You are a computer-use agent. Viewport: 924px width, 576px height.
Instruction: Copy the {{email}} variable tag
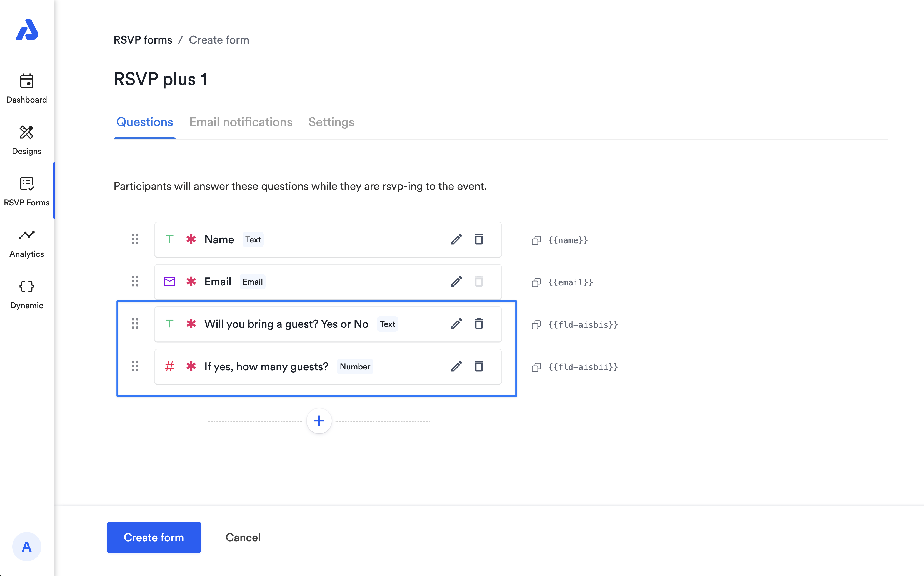[536, 283]
